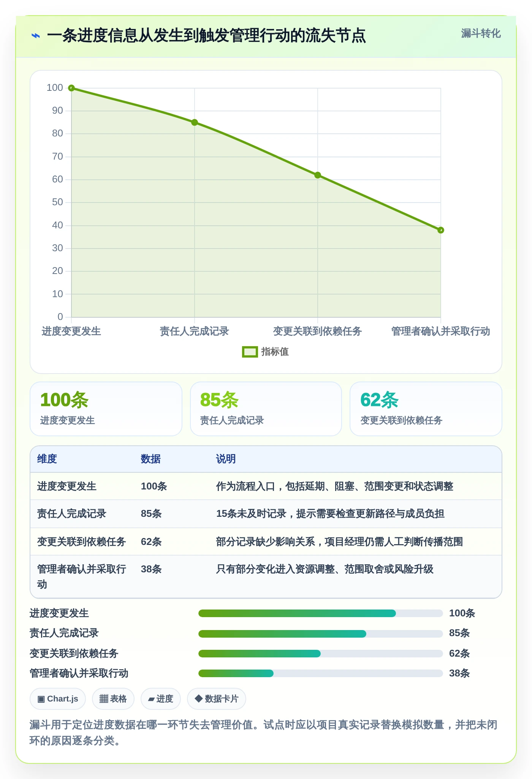
Task: Click the 责任人完成记录 progress bar
Action: tap(321, 634)
